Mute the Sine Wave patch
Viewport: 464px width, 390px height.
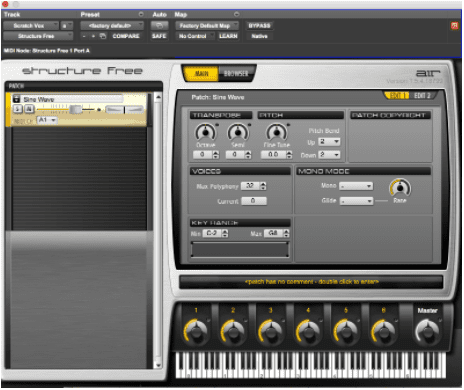(x=29, y=109)
